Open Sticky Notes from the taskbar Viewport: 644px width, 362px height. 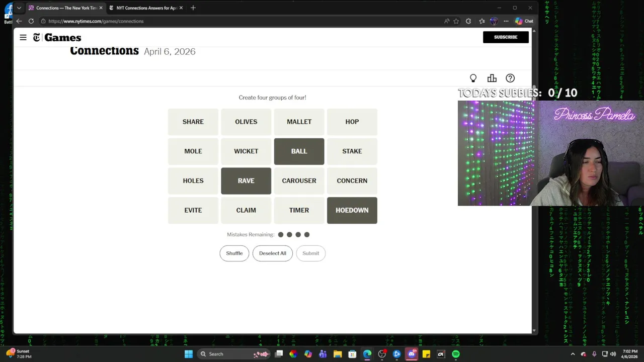click(426, 354)
